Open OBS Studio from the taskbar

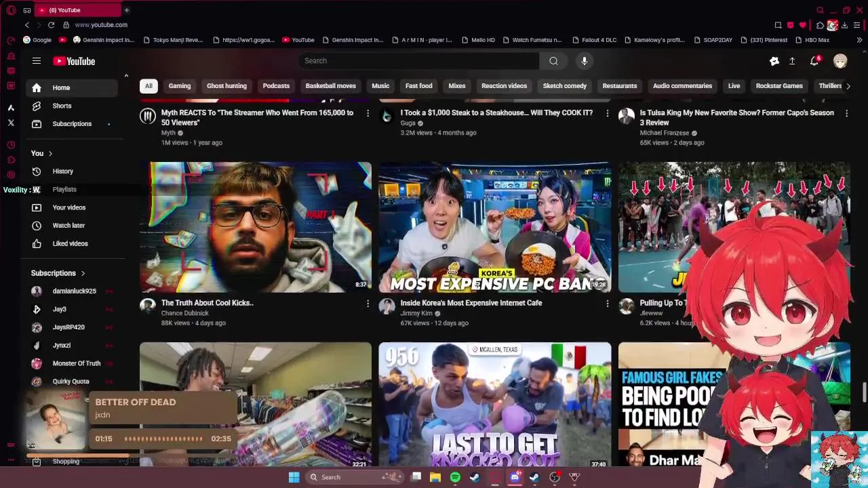pyautogui.click(x=555, y=477)
